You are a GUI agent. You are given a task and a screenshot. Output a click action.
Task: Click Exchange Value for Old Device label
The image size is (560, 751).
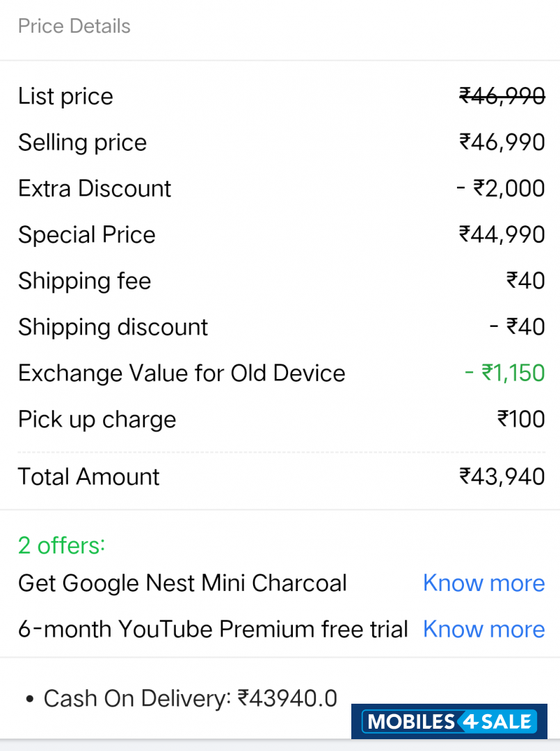click(182, 373)
